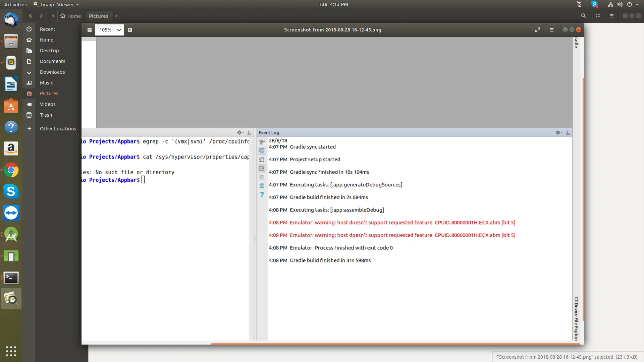Screen dimensions: 644x362
Task: Open the Image Viewer app menu
Action: [x=57, y=4]
